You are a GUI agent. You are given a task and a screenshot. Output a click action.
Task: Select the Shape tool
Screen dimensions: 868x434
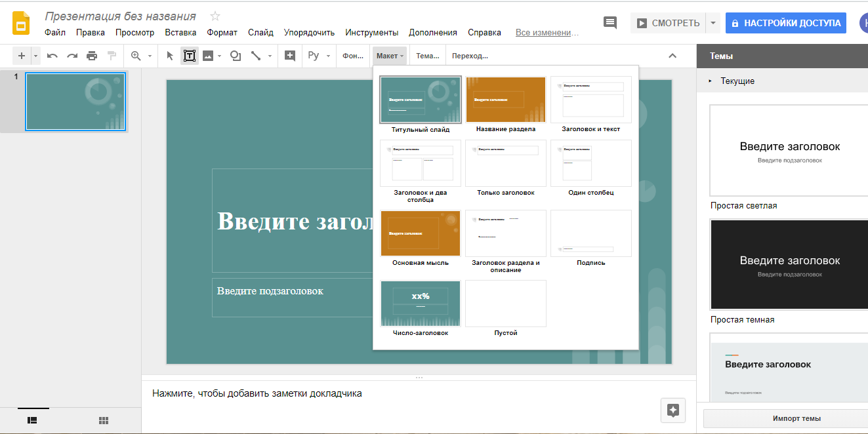point(234,55)
